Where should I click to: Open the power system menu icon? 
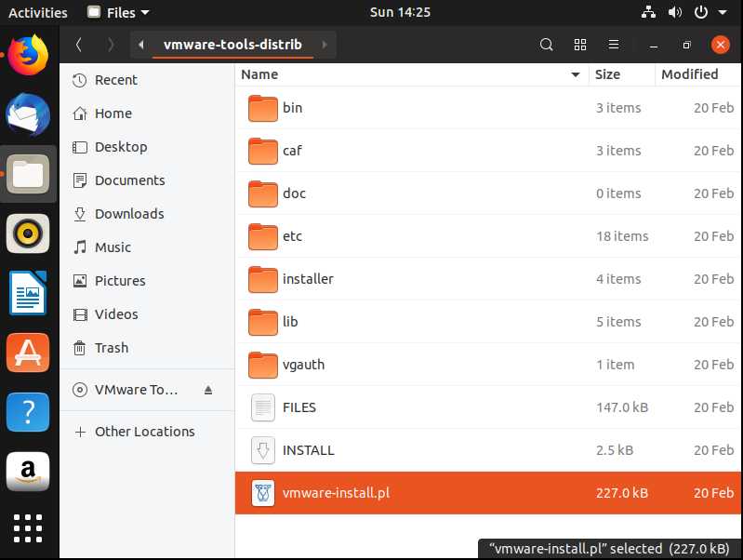coord(701,12)
